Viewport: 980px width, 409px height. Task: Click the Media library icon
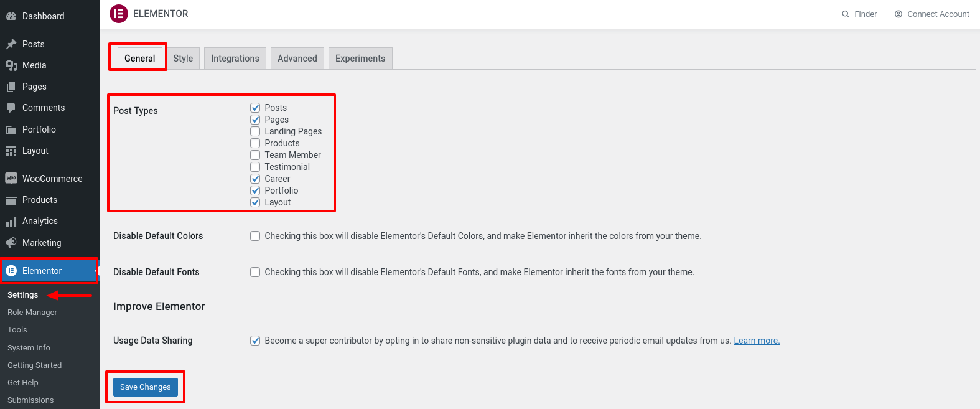pos(11,65)
